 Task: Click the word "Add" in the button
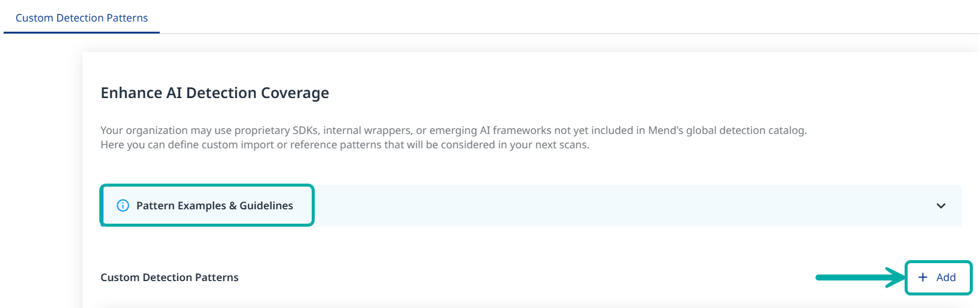tap(946, 277)
